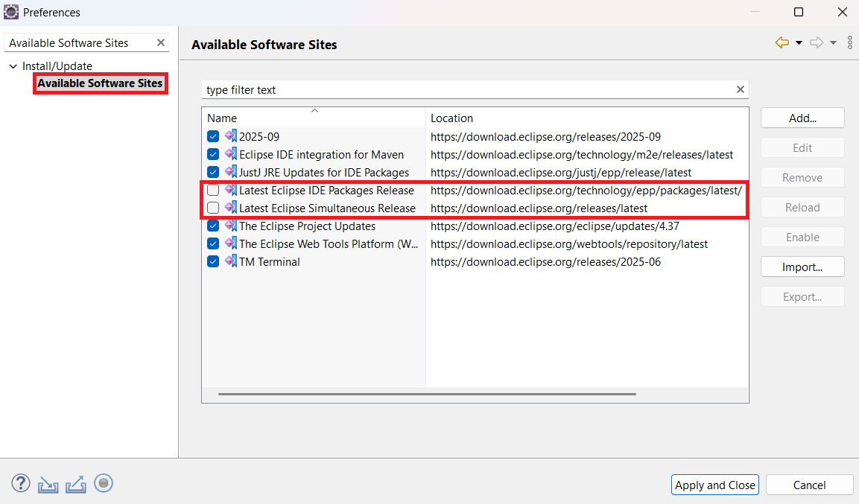Uncheck the 2025-09 software site

(213, 137)
